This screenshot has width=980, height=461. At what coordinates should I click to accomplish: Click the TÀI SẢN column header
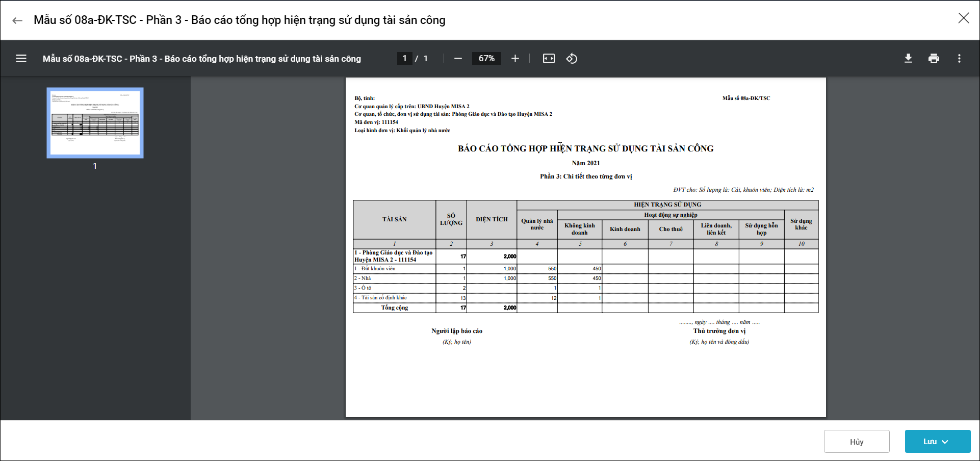[x=394, y=219]
